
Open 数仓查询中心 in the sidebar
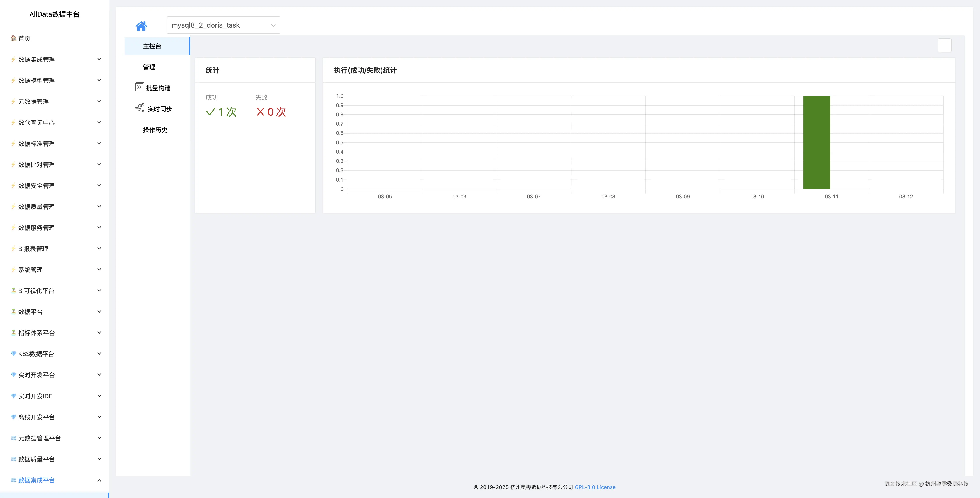point(37,123)
